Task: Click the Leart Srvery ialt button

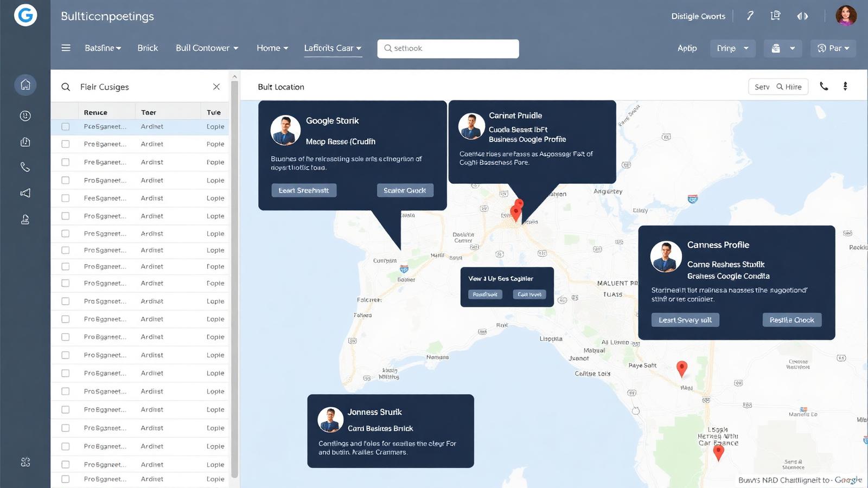Action: [685, 320]
